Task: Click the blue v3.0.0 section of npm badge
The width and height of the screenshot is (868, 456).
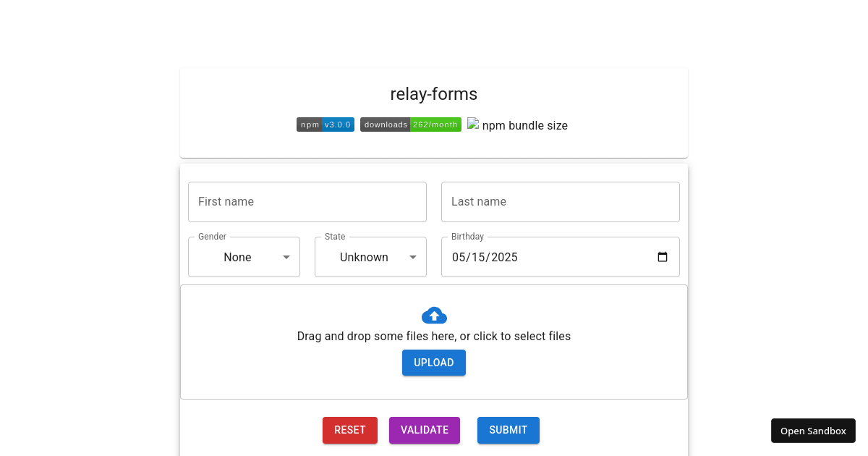Action: [338, 124]
